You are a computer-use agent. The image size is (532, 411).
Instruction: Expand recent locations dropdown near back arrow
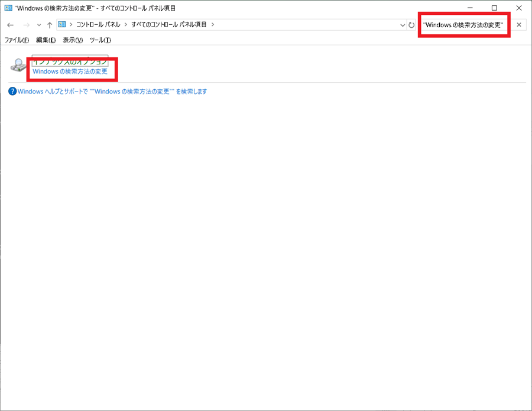coord(38,24)
